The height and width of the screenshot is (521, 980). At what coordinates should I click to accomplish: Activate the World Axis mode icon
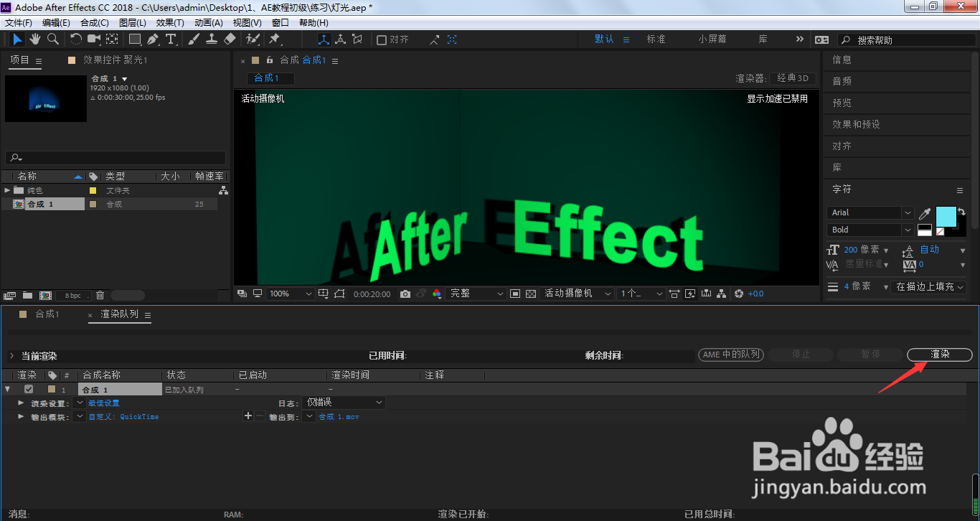click(341, 39)
